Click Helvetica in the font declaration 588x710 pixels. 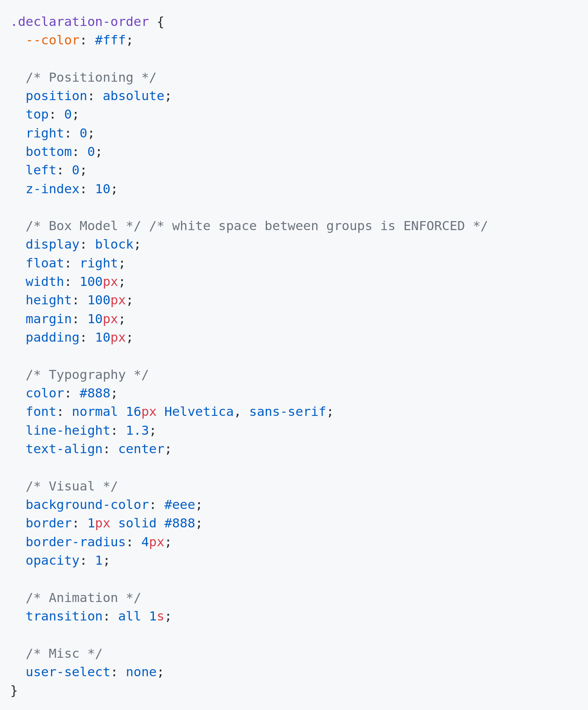(199, 412)
